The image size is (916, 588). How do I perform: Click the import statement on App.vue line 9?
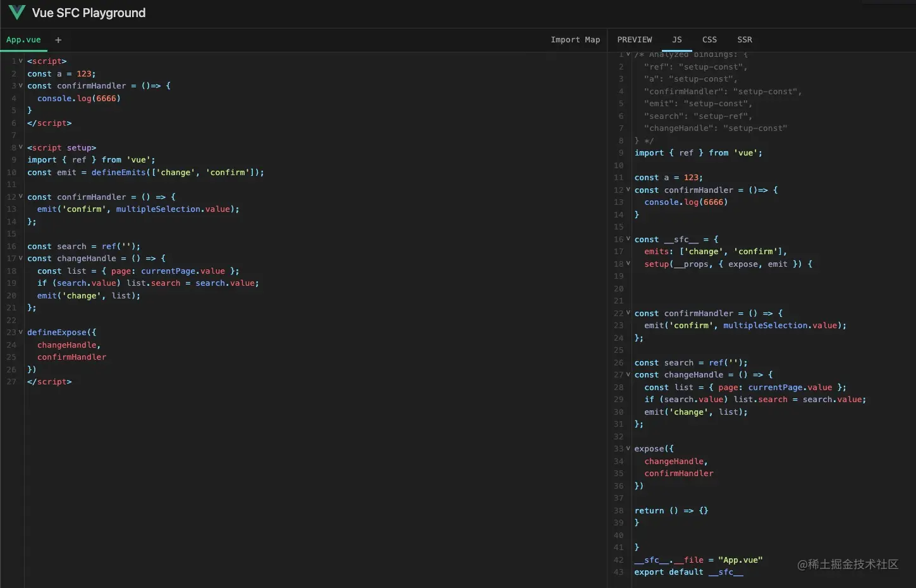(91, 160)
